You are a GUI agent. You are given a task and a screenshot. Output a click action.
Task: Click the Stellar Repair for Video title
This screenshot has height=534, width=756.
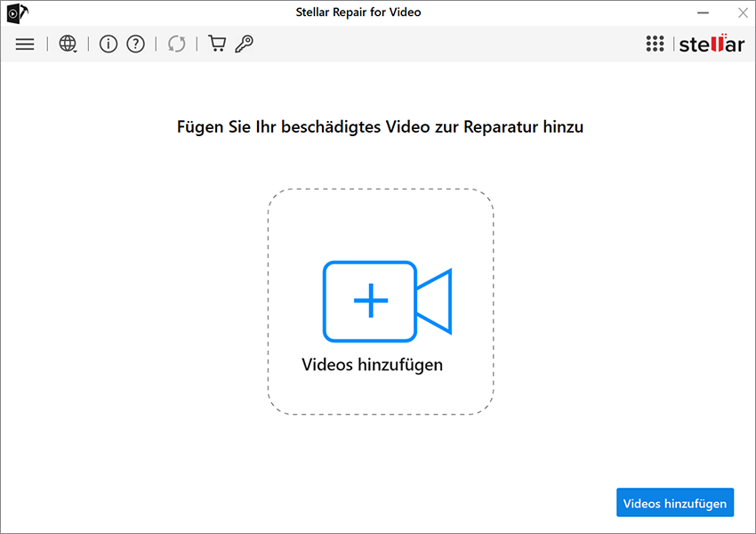pos(358,12)
